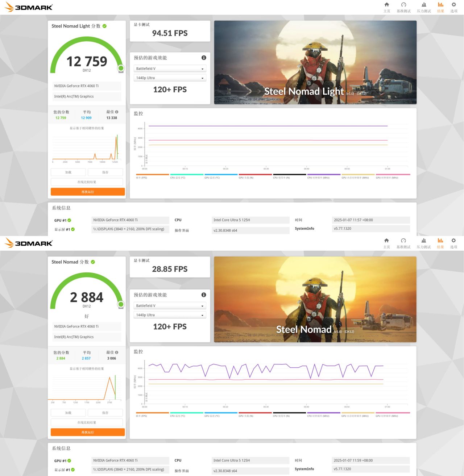This screenshot has height=476, width=464.
Task: Click 加载 in the Steel Nomad Light score panel
Action: 68,172
